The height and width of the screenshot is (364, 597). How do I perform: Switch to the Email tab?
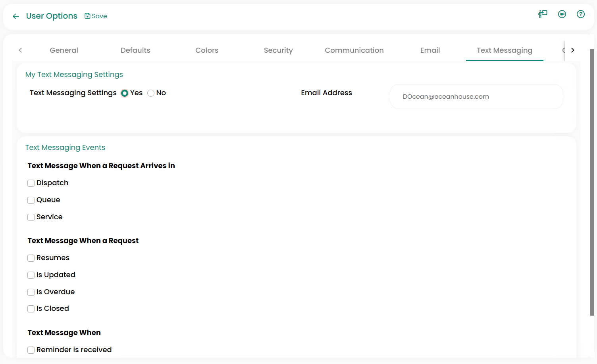430,50
